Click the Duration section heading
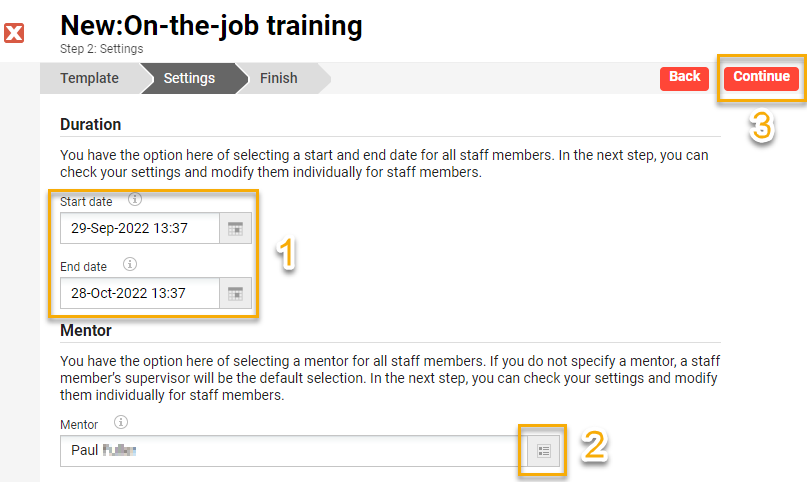Image resolution: width=807 pixels, height=482 pixels. coord(90,125)
